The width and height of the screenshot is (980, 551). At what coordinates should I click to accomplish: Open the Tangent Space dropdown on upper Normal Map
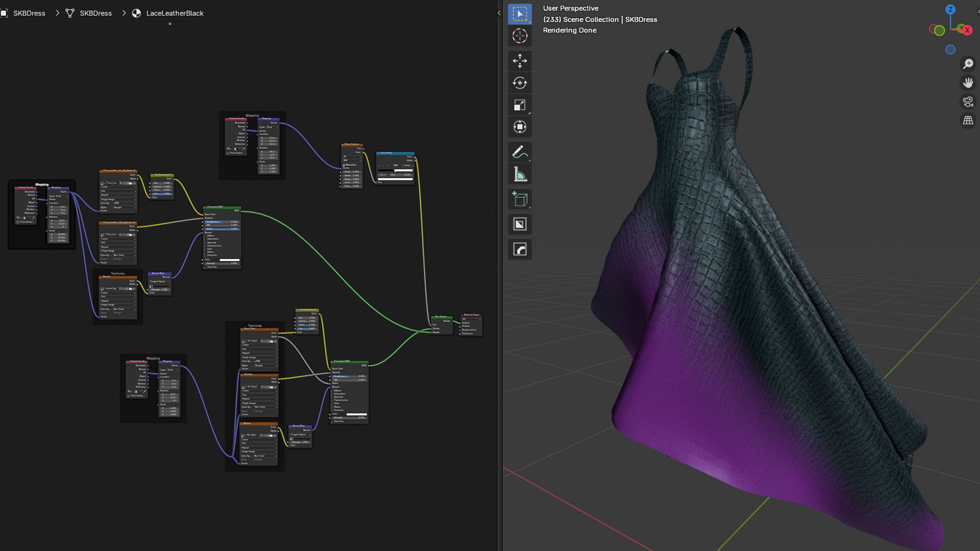coord(159,282)
